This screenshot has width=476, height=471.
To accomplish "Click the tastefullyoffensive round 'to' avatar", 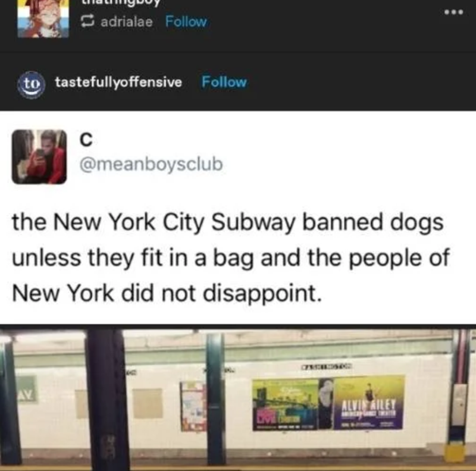I will (x=31, y=84).
